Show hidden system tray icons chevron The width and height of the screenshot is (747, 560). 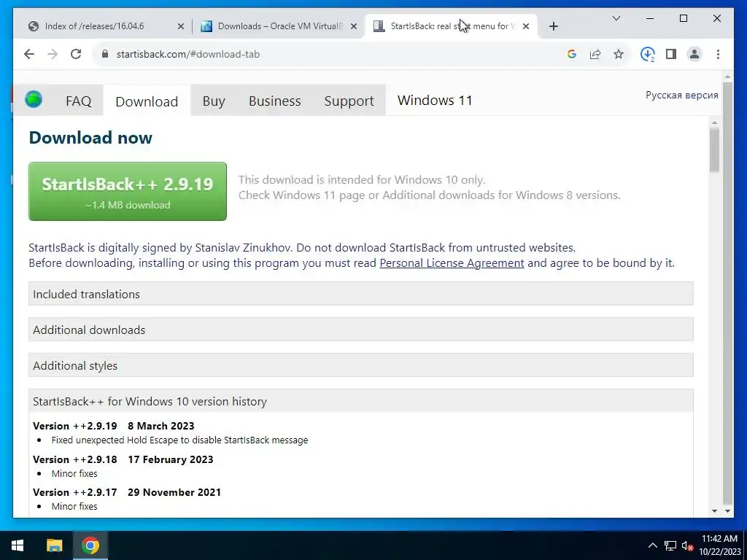pyautogui.click(x=653, y=545)
